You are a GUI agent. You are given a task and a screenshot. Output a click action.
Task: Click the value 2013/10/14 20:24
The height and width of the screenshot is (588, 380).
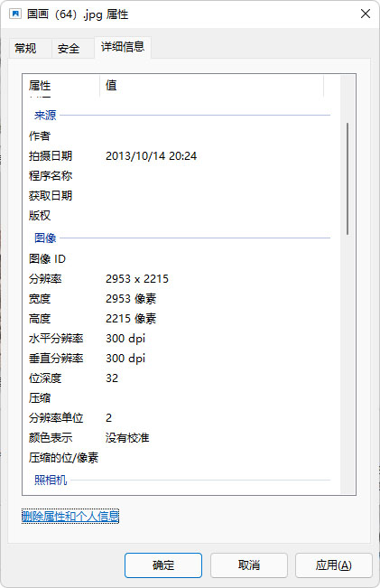(x=151, y=155)
